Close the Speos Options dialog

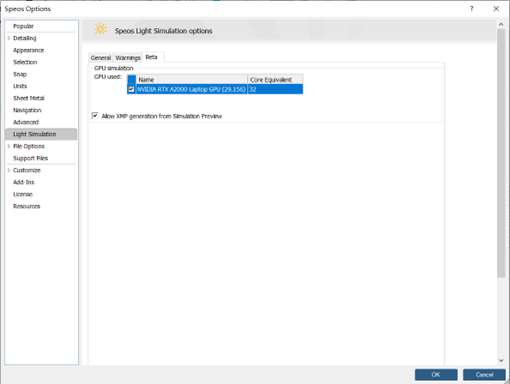coord(496,9)
